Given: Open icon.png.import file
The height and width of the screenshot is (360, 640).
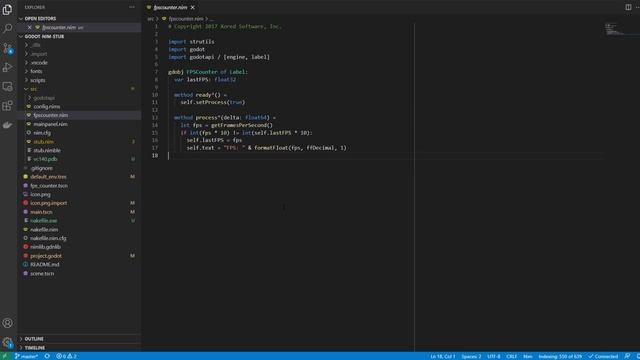Looking at the screenshot, I should 49,203.
